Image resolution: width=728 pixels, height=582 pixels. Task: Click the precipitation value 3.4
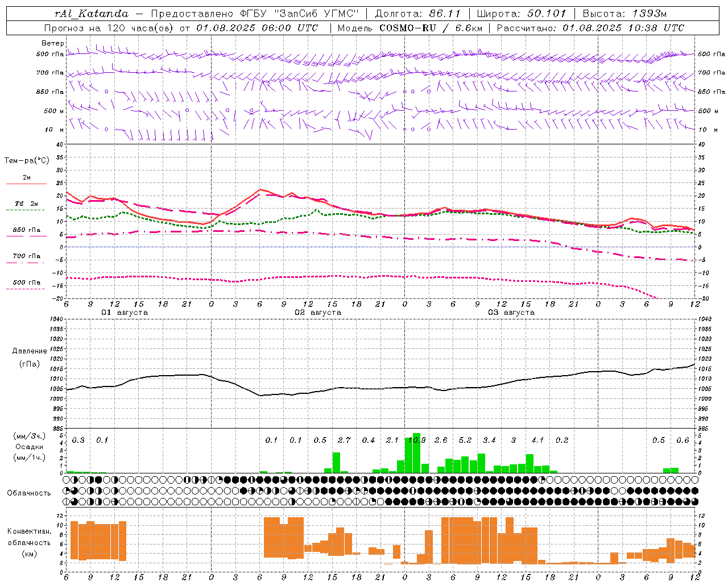point(489,440)
